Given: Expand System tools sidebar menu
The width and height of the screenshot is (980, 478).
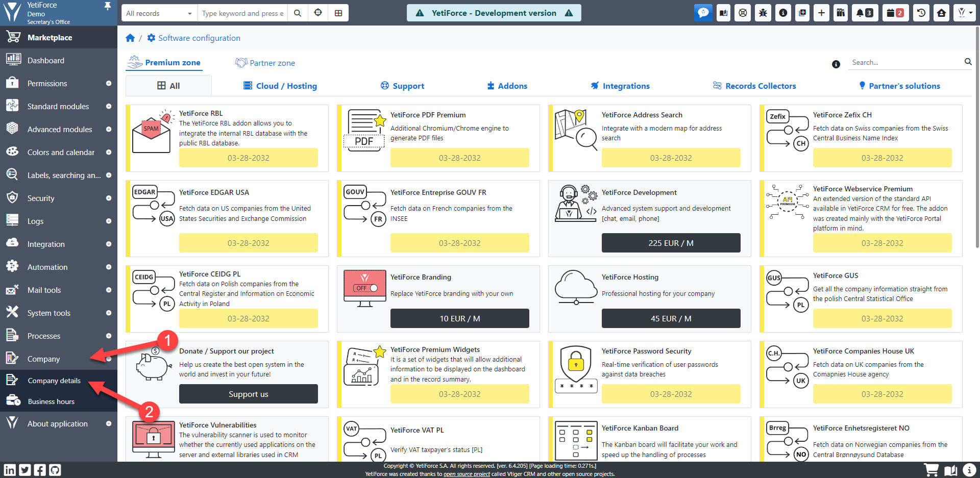Looking at the screenshot, I should click(59, 313).
